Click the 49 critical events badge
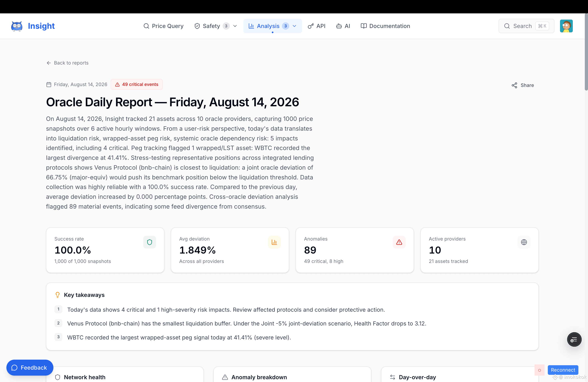Screen dimensions: 588x382 point(137,84)
